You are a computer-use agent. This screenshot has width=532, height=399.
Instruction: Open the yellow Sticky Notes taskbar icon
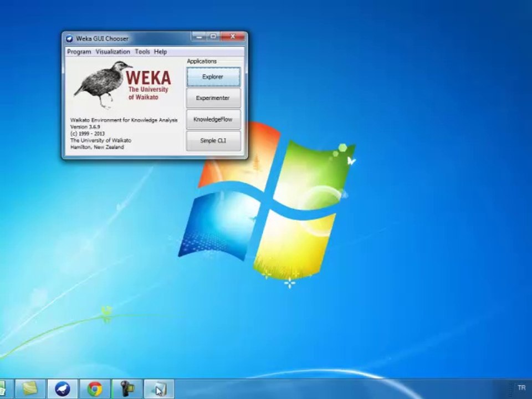[30, 389]
